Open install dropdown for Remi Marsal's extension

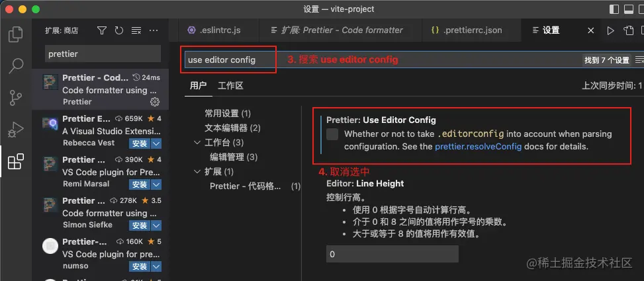click(156, 184)
